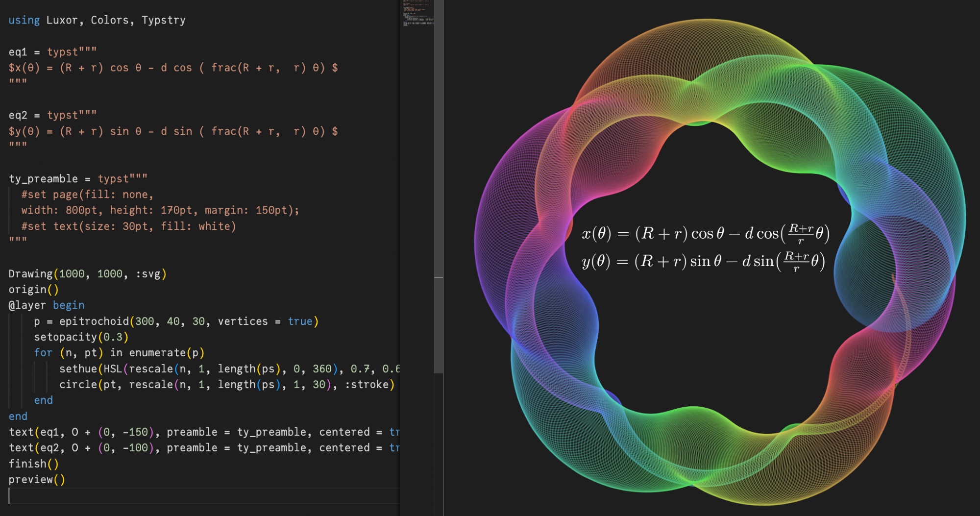The image size is (980, 516).
Task: Click the y(θ) equation in the preview
Action: (703, 261)
